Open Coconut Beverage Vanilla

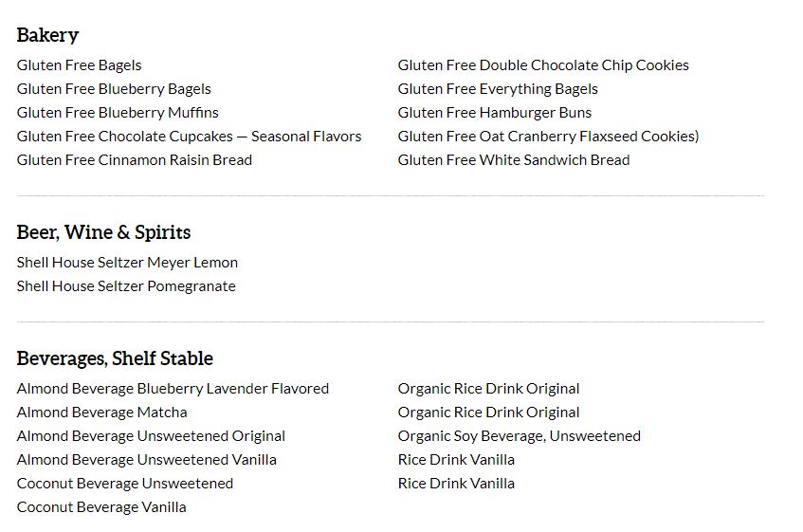pyautogui.click(x=101, y=507)
